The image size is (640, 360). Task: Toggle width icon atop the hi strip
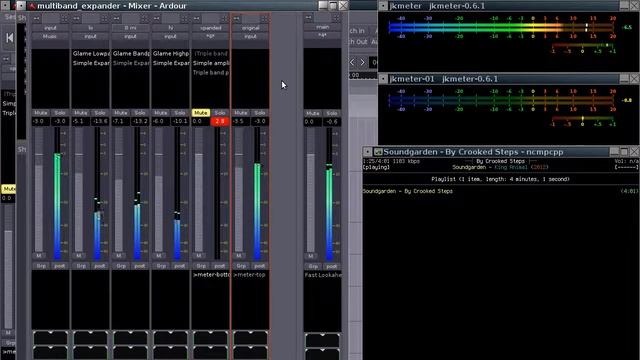coord(157,18)
